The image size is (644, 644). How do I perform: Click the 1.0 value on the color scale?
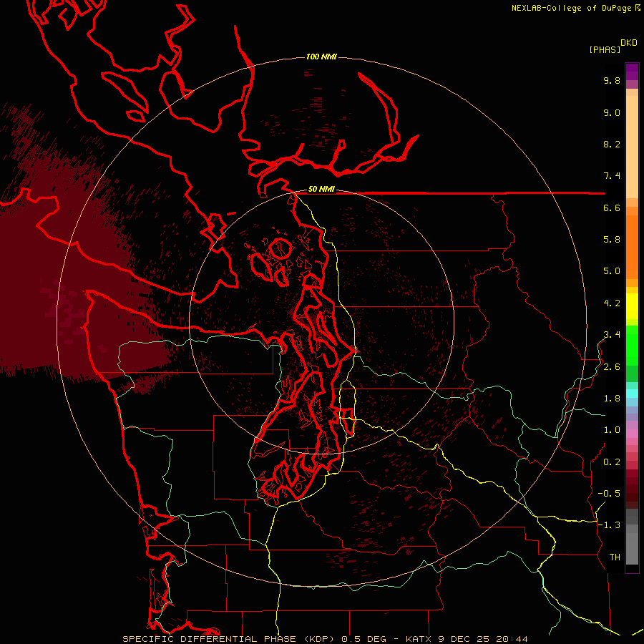click(612, 430)
